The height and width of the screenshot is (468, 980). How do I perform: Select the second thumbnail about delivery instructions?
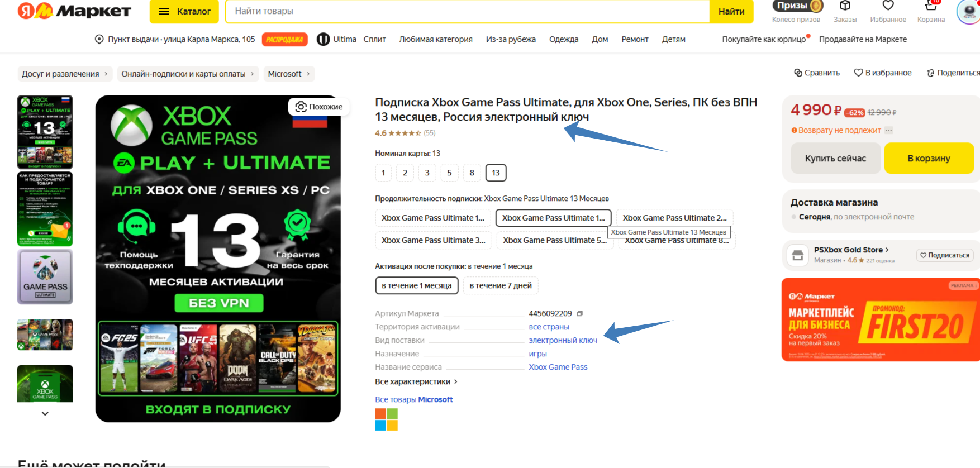(x=45, y=209)
